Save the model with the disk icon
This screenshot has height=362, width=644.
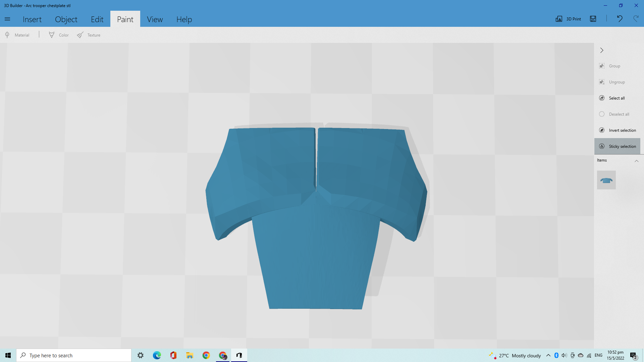click(593, 19)
